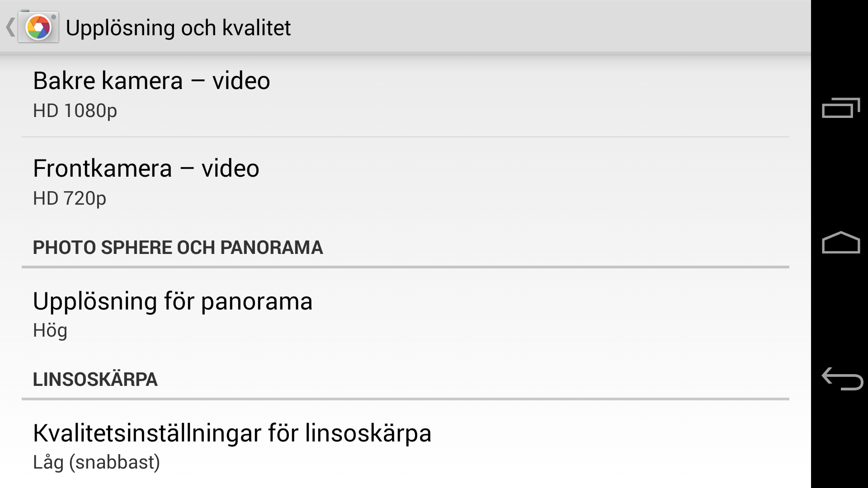This screenshot has height=488, width=868.
Task: Tap the Android system back arrow
Action: point(841,378)
